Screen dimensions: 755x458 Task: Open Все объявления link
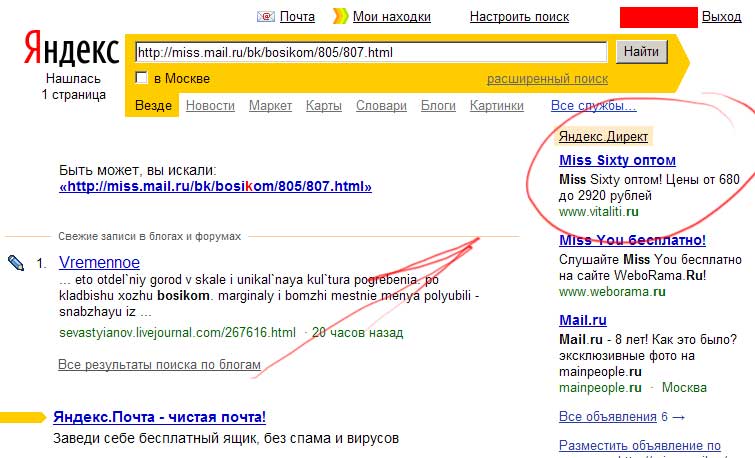click(x=608, y=417)
